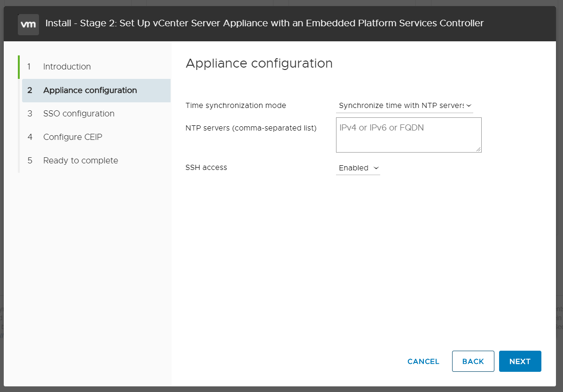
Task: Click the Time synchronization mode label
Action: click(x=235, y=106)
